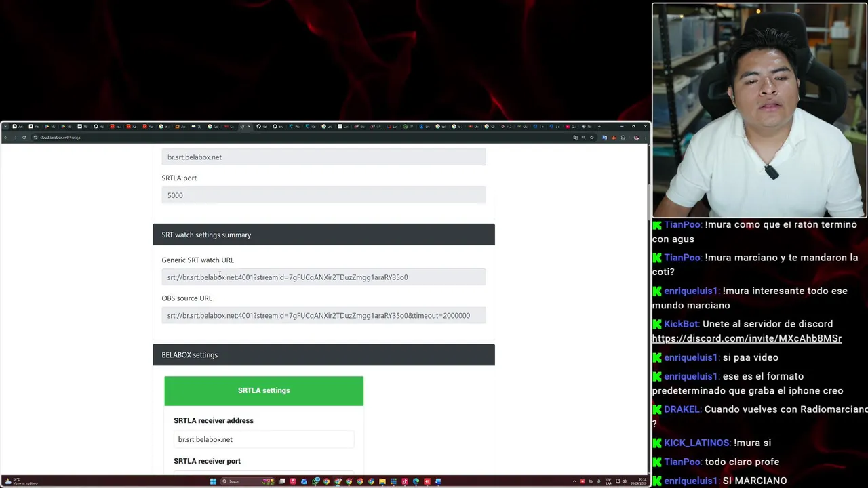Open the pink music app in taskbar
The width and height of the screenshot is (868, 488).
pos(293,481)
